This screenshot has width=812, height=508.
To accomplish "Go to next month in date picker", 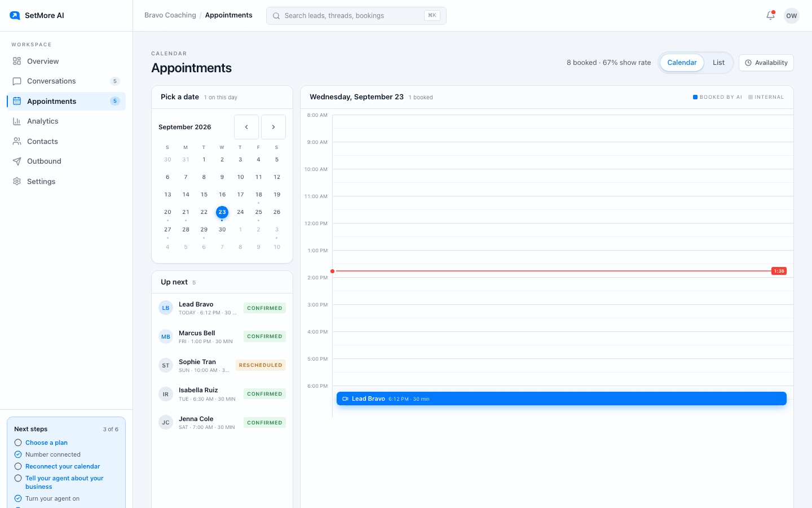I will point(273,127).
